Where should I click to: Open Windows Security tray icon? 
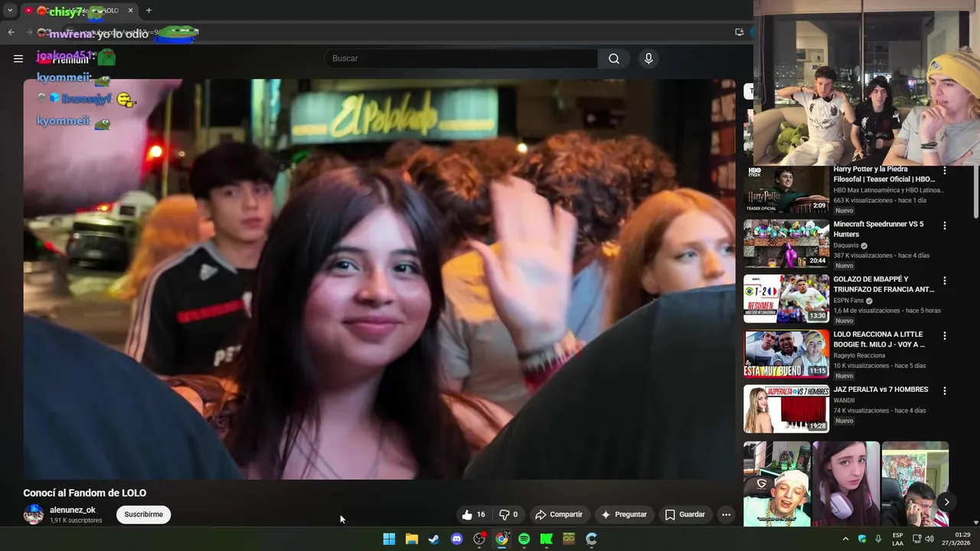coord(862,539)
